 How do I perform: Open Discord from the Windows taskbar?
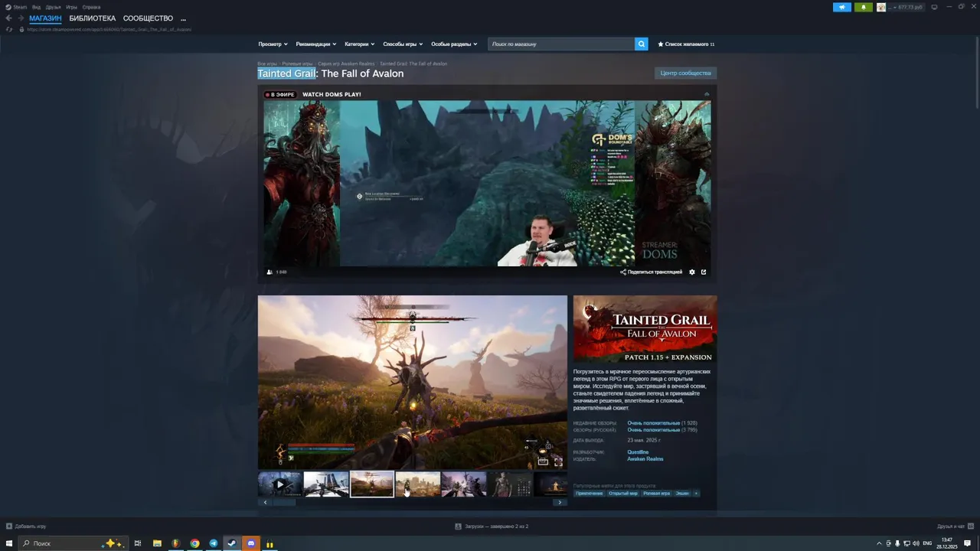pyautogui.click(x=251, y=543)
